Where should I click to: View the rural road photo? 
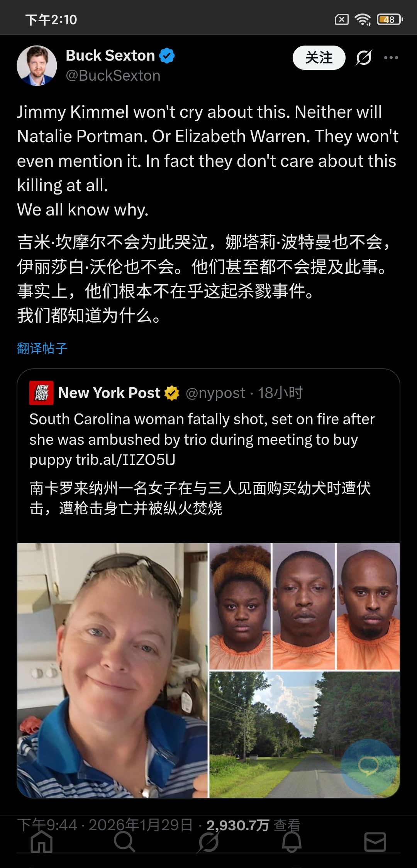[304, 734]
